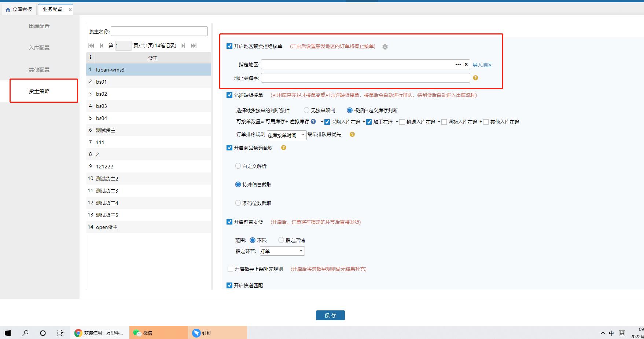Switch to the 仓库看板 tab
Screen dimensions: 644x339
click(x=23, y=9)
